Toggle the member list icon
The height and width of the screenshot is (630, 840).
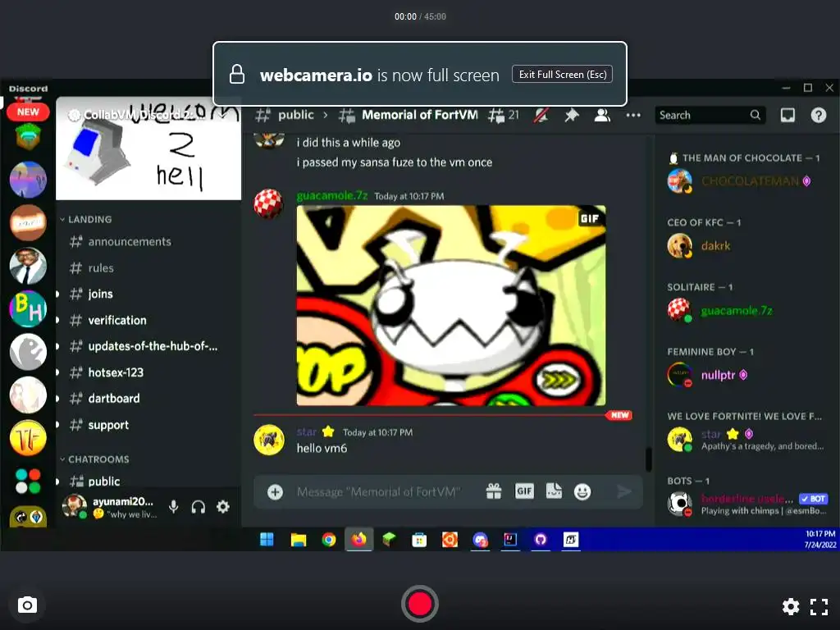point(602,115)
